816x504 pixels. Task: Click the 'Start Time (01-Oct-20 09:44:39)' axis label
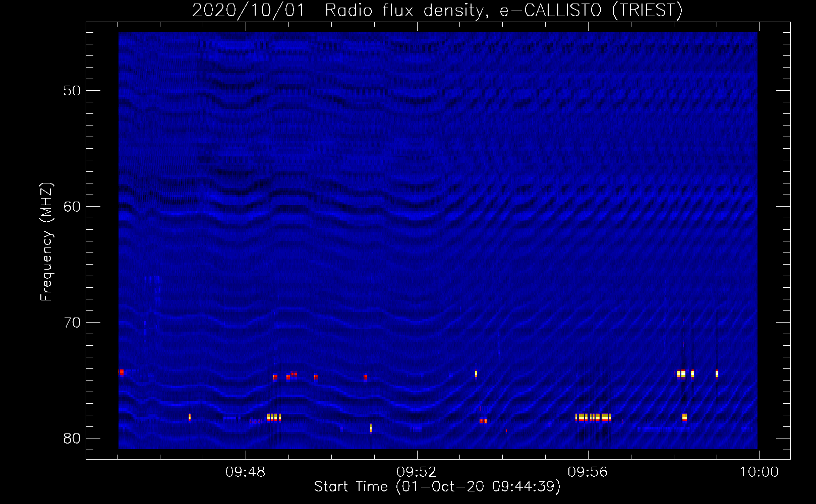437,487
